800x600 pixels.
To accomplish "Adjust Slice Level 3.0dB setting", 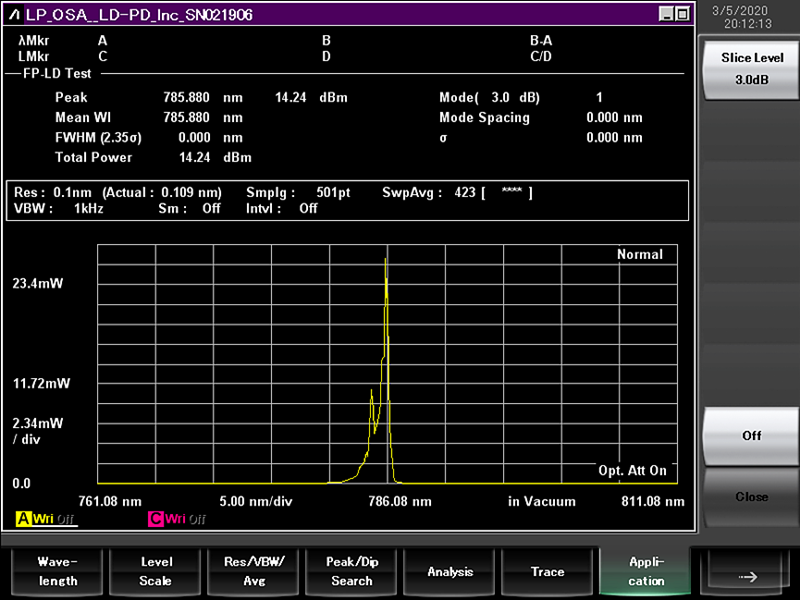I will [x=752, y=69].
